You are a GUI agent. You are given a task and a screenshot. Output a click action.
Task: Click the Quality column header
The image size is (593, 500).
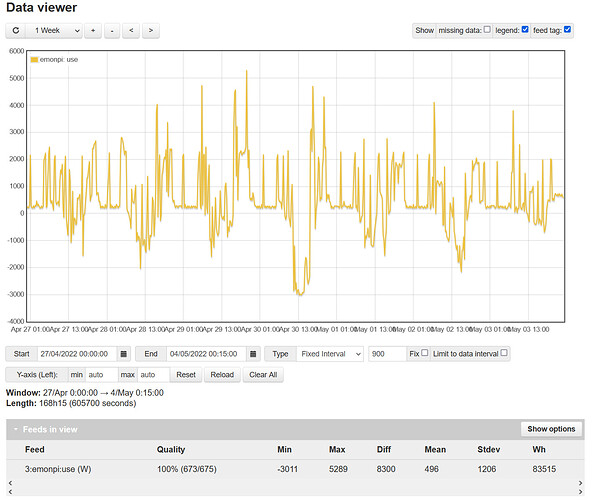pyautogui.click(x=171, y=450)
